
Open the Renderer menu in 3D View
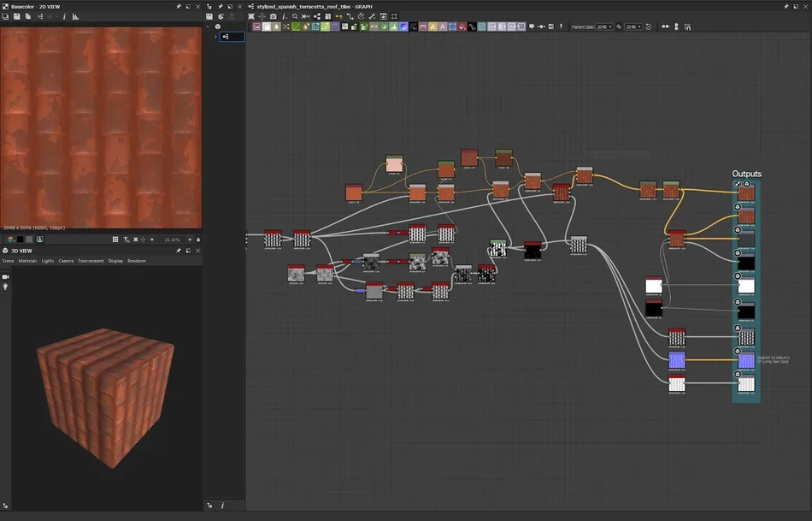click(137, 261)
